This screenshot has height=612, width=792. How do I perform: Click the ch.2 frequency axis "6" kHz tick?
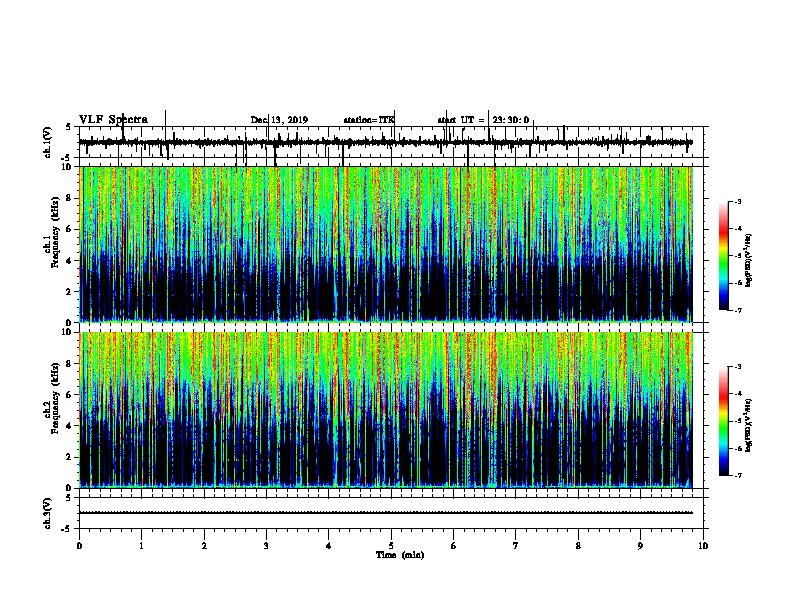pyautogui.click(x=70, y=395)
